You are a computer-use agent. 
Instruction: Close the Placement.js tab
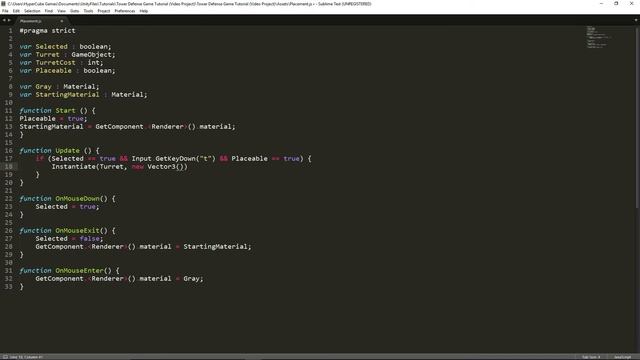tap(62, 21)
